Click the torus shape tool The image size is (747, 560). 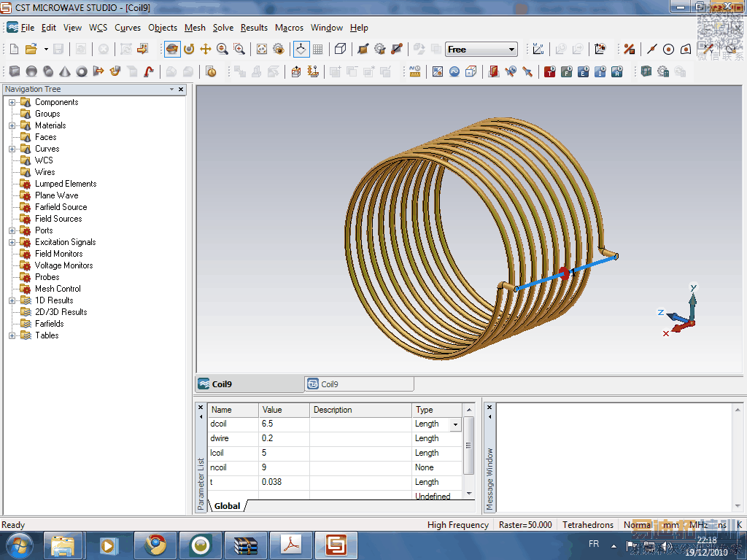[x=82, y=71]
